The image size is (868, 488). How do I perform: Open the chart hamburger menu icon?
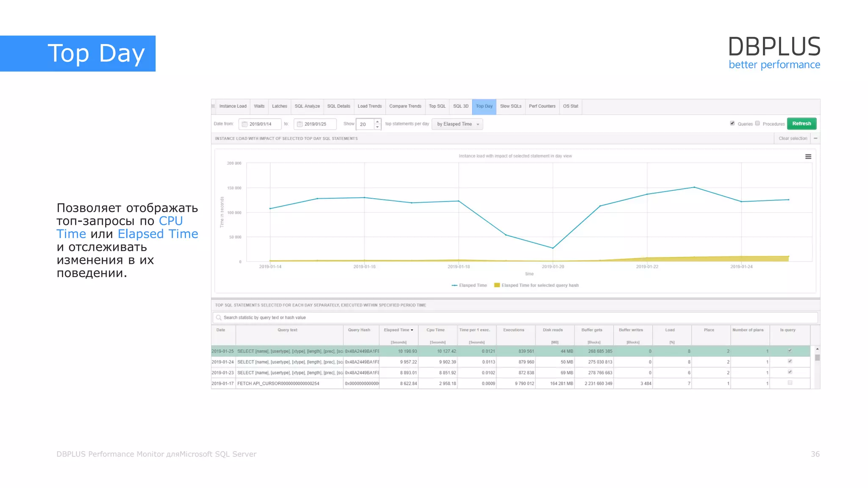pos(808,157)
